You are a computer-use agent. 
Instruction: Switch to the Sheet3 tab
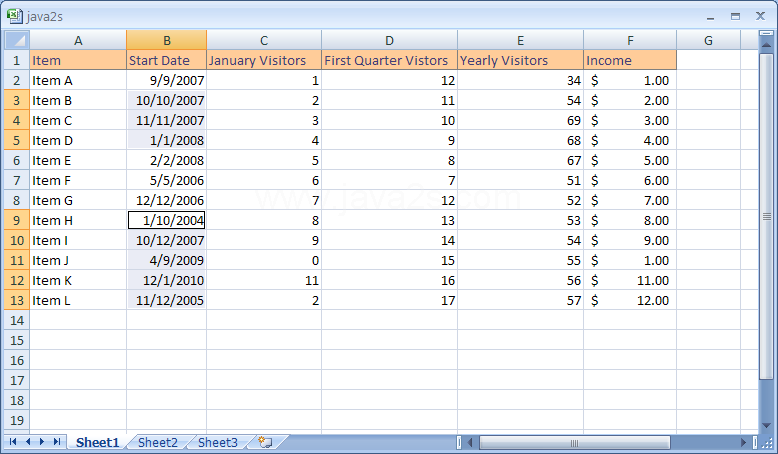217,442
